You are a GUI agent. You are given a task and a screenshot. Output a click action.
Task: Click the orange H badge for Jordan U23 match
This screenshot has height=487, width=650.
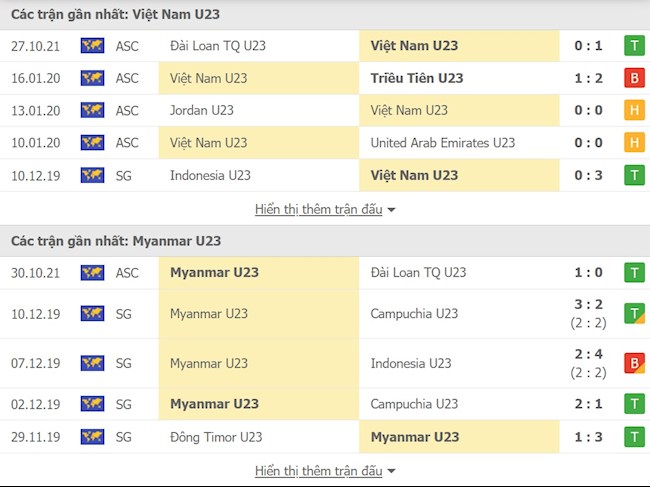[633, 110]
